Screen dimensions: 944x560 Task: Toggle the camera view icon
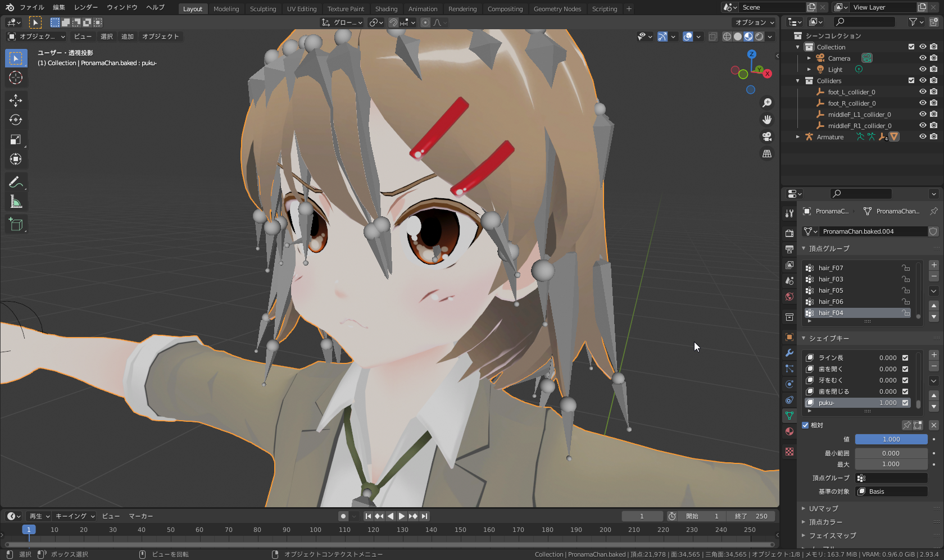767,136
